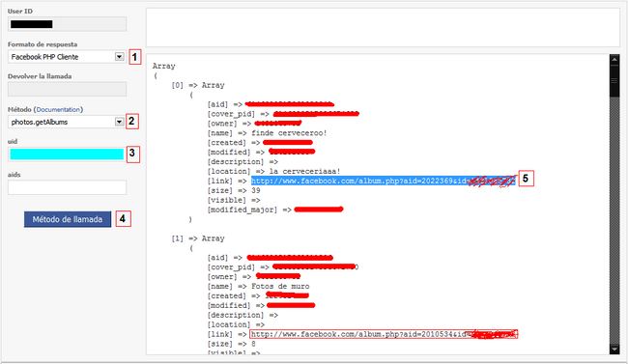
Task: Click the Método de llamada button
Action: [68, 219]
